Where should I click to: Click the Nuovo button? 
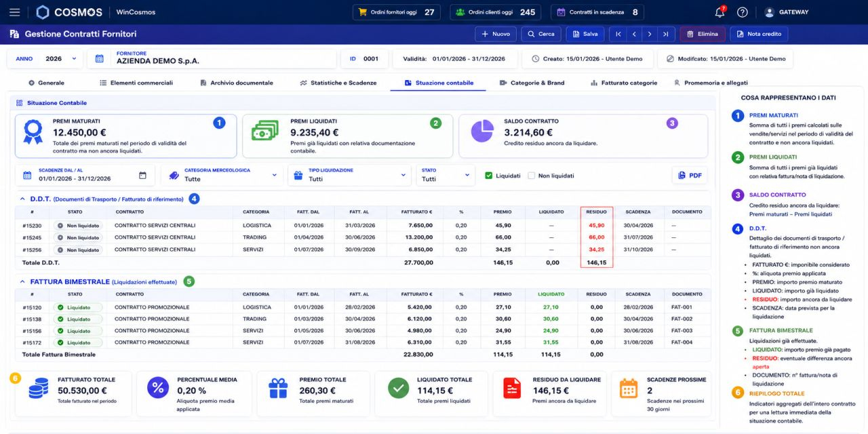pyautogui.click(x=496, y=34)
